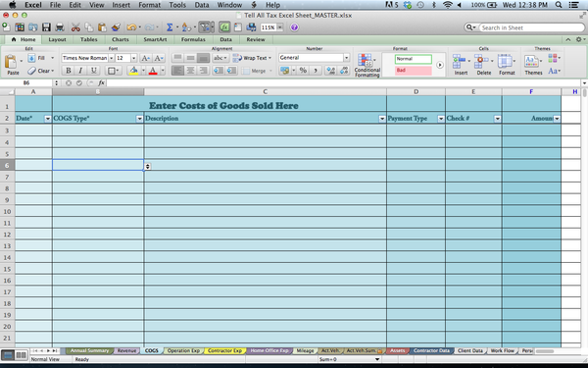Switch to the Operation Exp sheet tab
The width and height of the screenshot is (588, 368).
183,350
